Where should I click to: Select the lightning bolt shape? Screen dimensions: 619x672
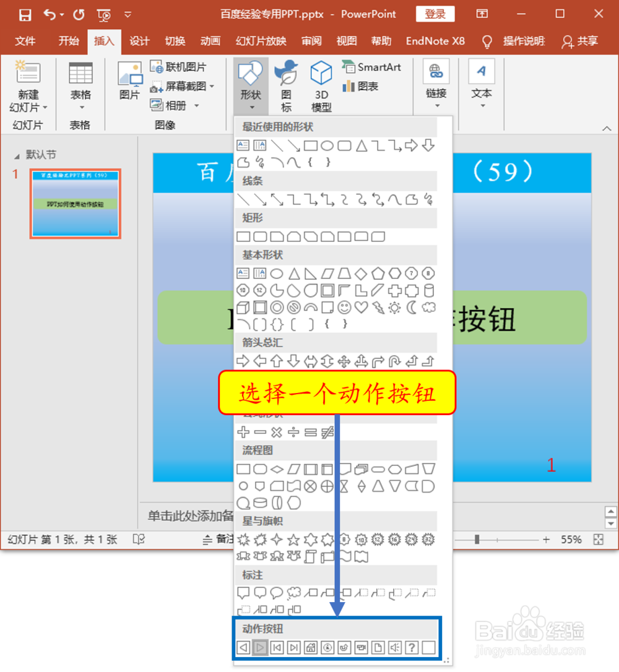point(378,307)
